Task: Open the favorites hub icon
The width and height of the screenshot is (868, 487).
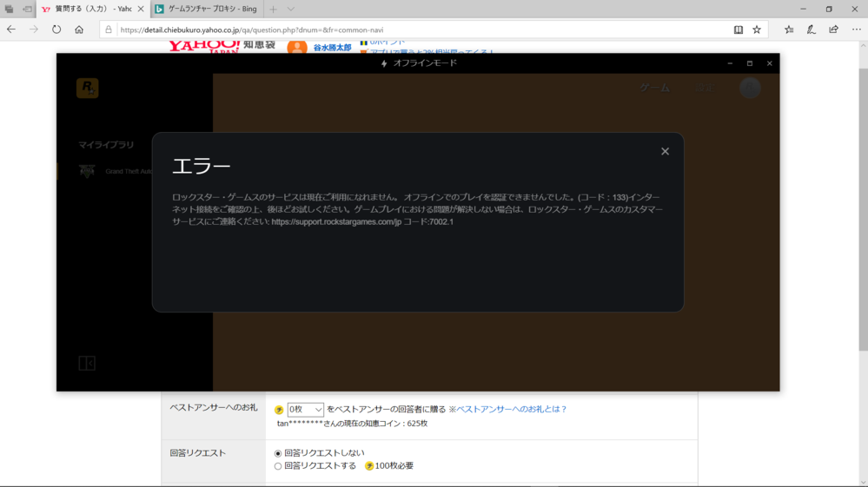Action: 789,30
